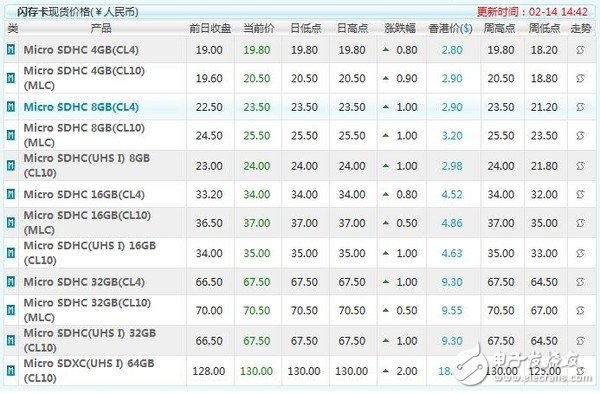Open the Micro SDHC 16GB(CL4) product link
Image resolution: width=600 pixels, height=394 pixels.
pos(84,194)
